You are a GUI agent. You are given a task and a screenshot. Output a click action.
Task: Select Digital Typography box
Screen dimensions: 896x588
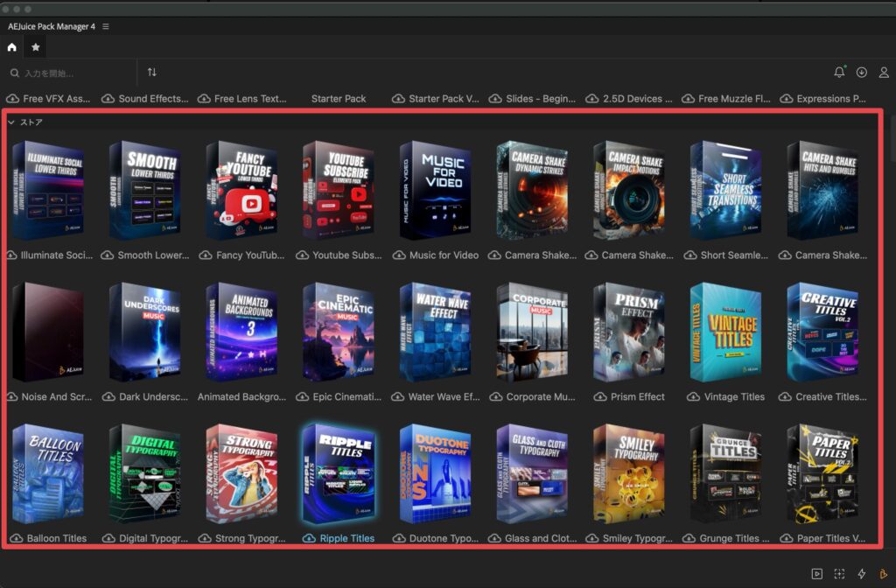[x=145, y=473]
